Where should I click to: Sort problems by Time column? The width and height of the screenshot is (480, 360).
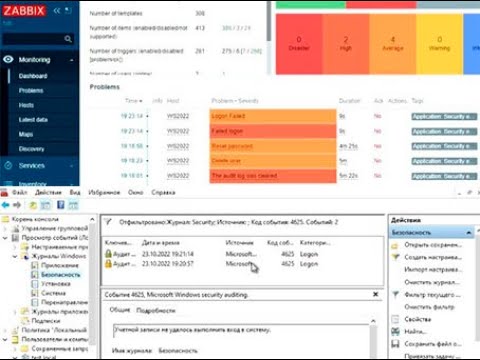[133, 101]
